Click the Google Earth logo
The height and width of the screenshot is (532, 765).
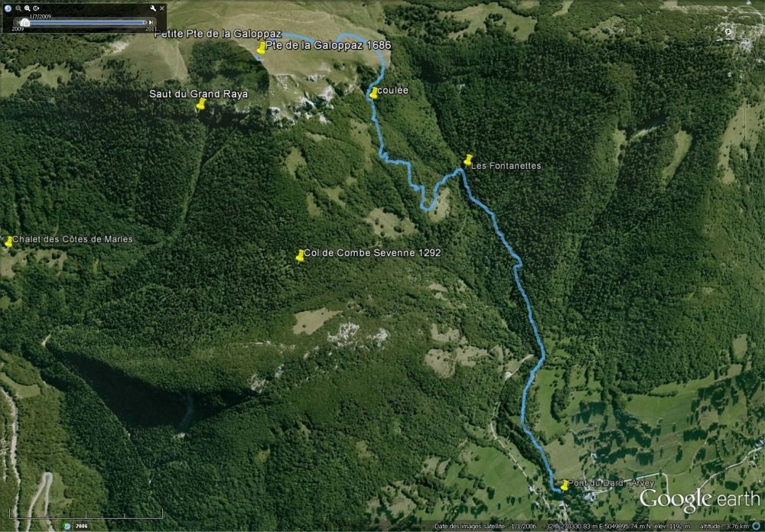(700, 501)
